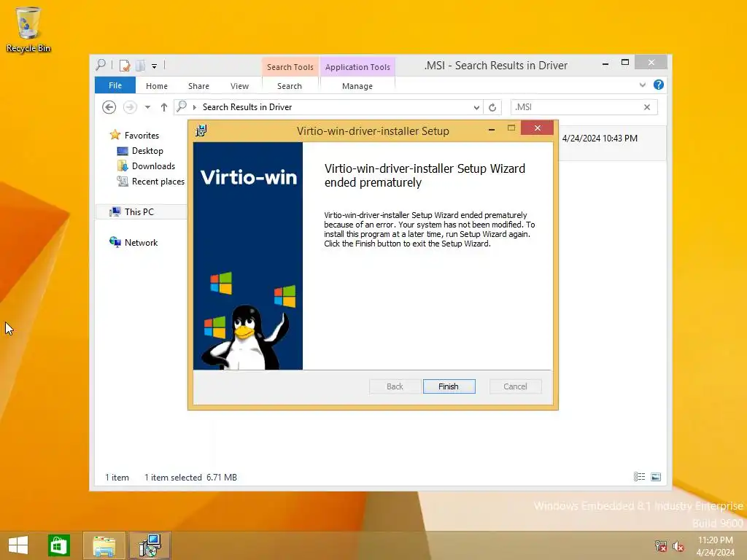Image resolution: width=747 pixels, height=560 pixels.
Task: Expand the ribbon using the chevron
Action: click(x=642, y=85)
